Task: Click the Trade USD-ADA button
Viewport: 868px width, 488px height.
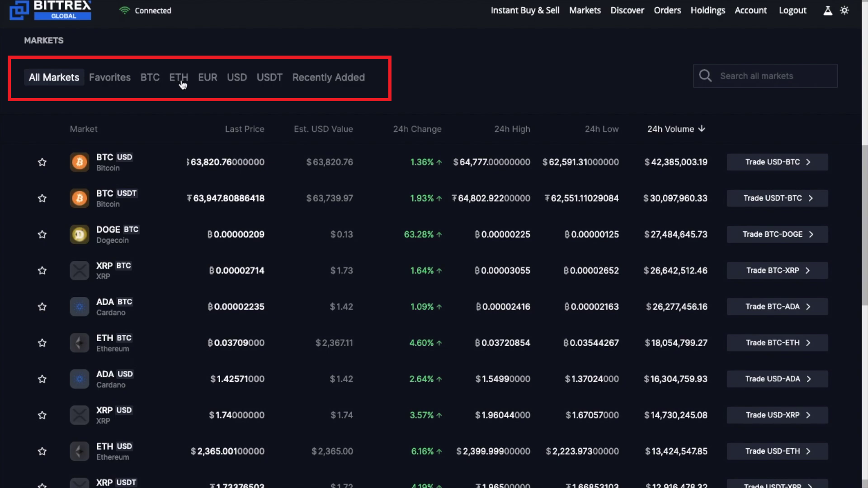Action: point(778,379)
